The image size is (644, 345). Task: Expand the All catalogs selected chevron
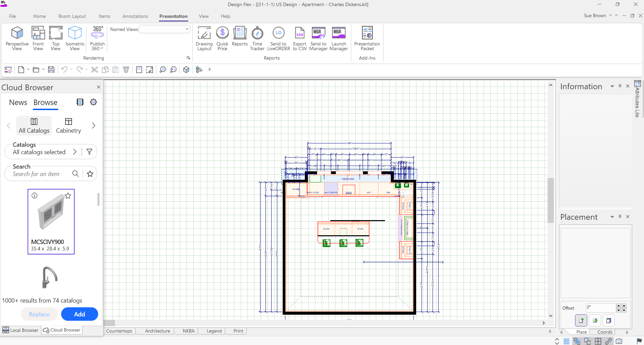coord(75,152)
